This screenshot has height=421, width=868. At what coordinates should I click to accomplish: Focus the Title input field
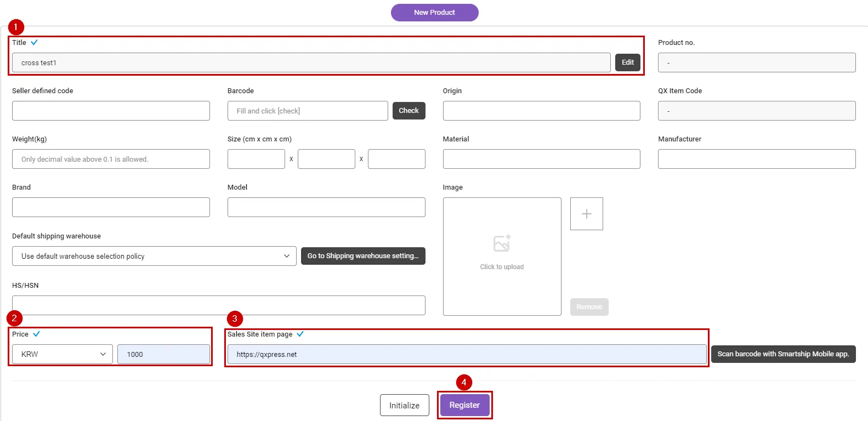point(311,62)
